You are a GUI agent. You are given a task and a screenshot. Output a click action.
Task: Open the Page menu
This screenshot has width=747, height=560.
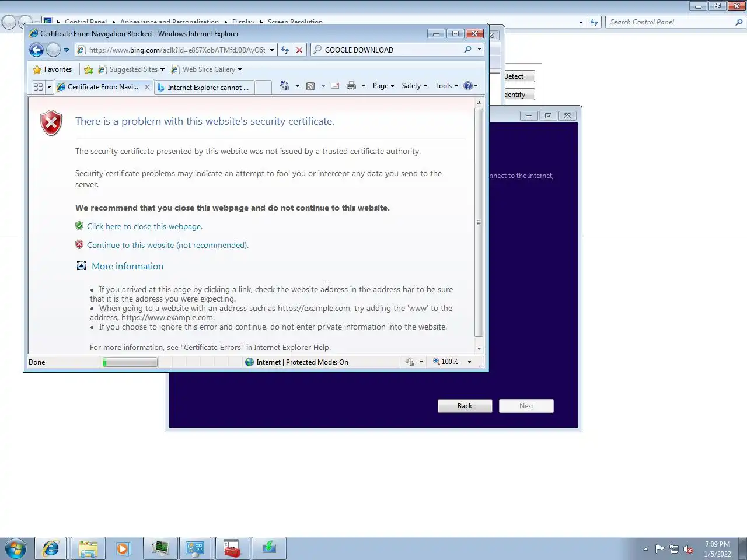click(x=383, y=86)
